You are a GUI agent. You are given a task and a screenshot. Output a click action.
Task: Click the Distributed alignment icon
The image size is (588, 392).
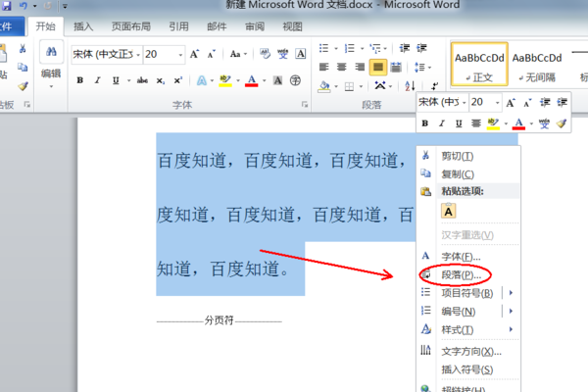coord(396,68)
